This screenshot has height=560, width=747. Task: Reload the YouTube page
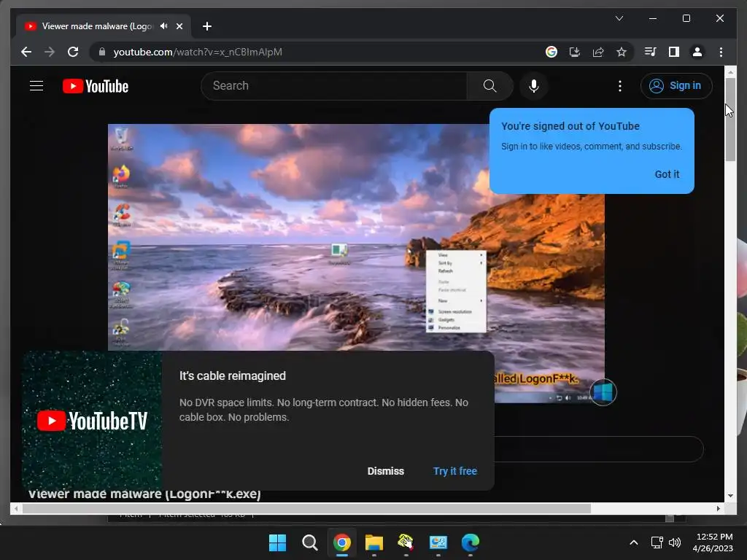(x=73, y=52)
